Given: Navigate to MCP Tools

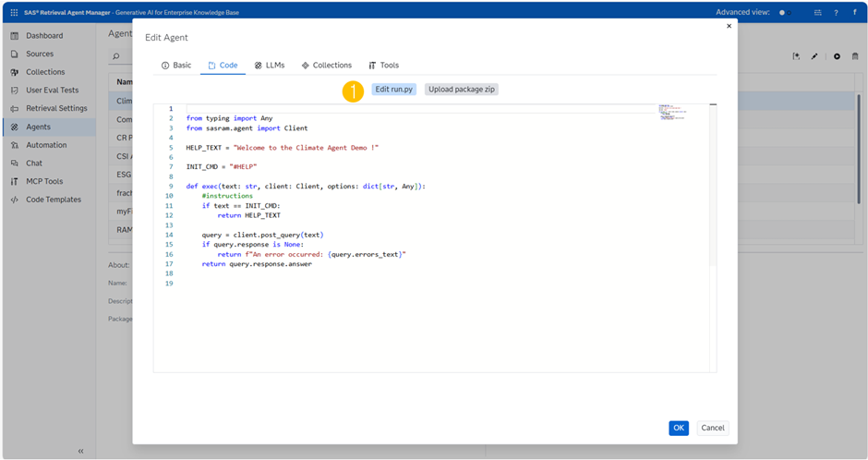Looking at the screenshot, I should coord(43,181).
